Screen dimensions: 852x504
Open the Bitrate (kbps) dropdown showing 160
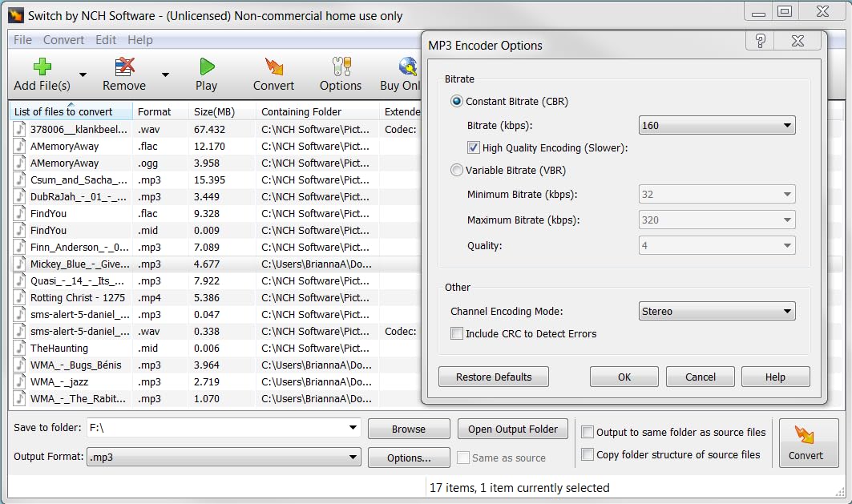(717, 125)
